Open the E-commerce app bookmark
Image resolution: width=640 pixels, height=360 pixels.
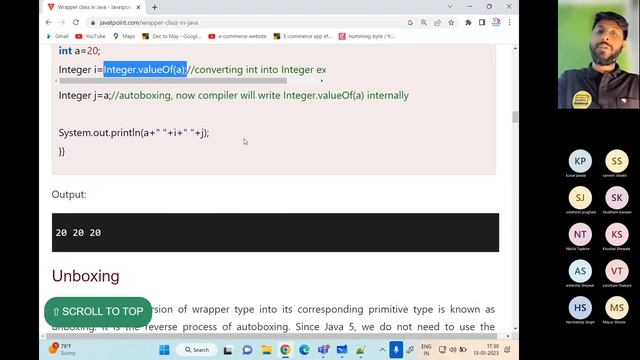click(x=302, y=36)
